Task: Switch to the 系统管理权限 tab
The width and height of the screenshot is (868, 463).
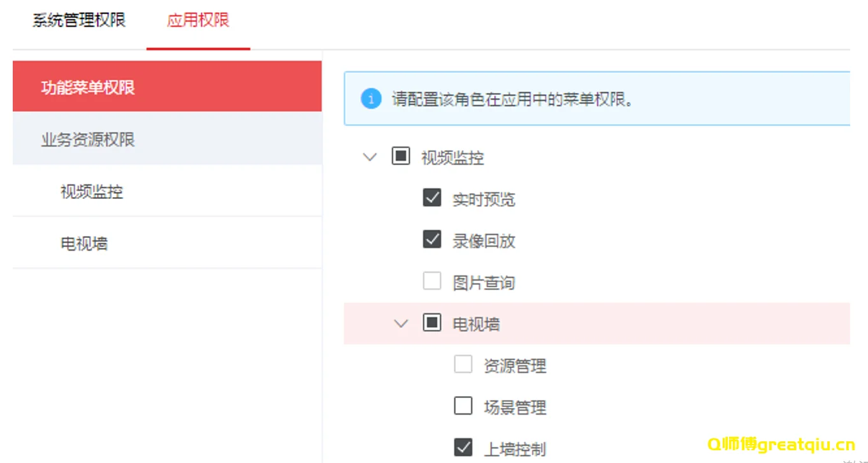Action: (78, 20)
